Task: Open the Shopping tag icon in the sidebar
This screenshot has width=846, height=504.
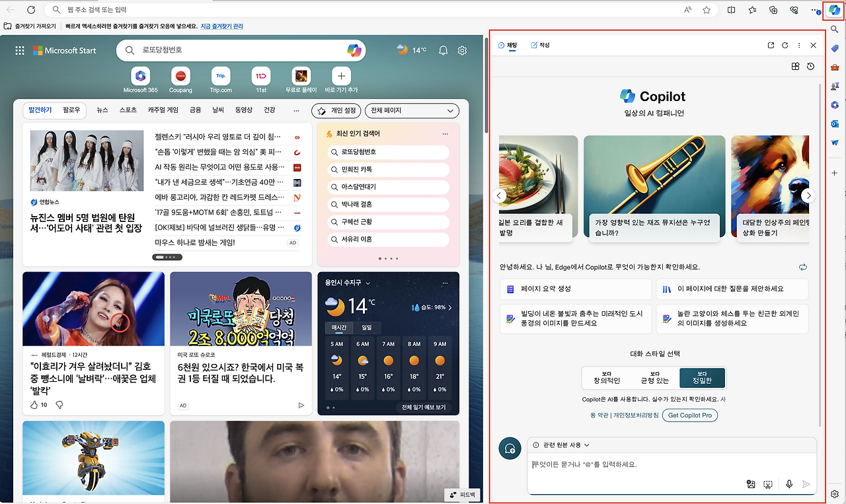Action: click(835, 49)
